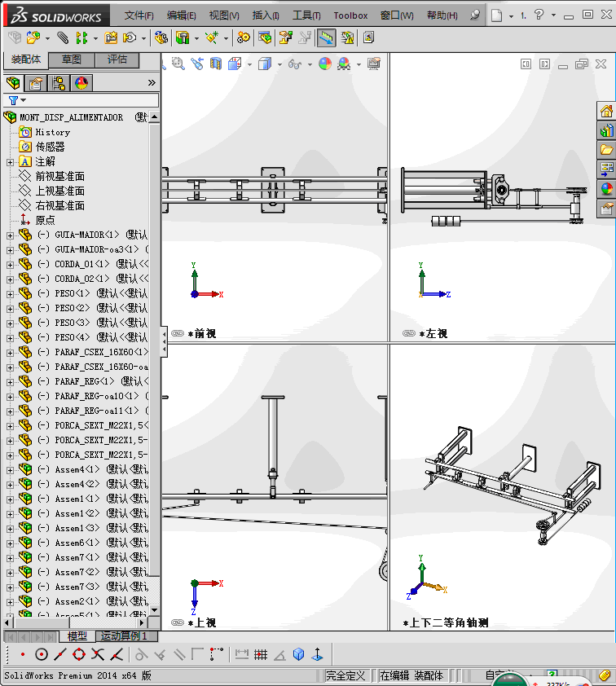Expand the PARAF_REG<1> component
The image size is (616, 686).
[10, 382]
